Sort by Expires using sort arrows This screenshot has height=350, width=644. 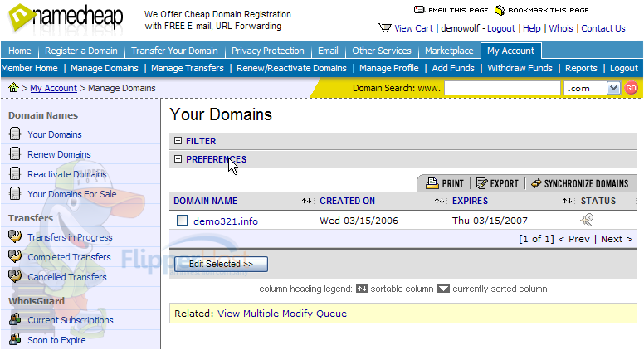tap(567, 201)
